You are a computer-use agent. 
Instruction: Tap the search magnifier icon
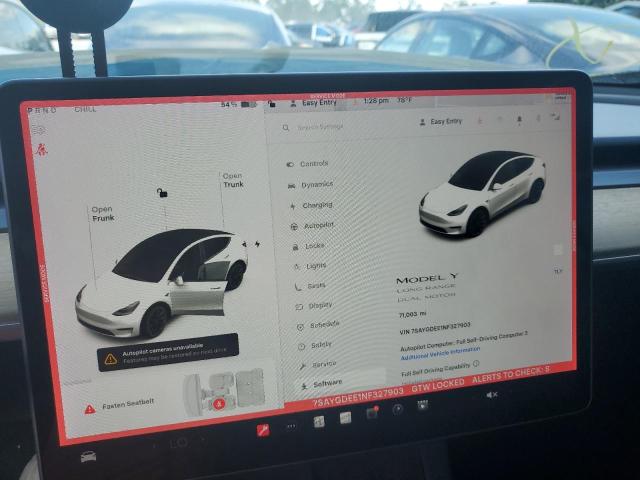click(x=286, y=128)
